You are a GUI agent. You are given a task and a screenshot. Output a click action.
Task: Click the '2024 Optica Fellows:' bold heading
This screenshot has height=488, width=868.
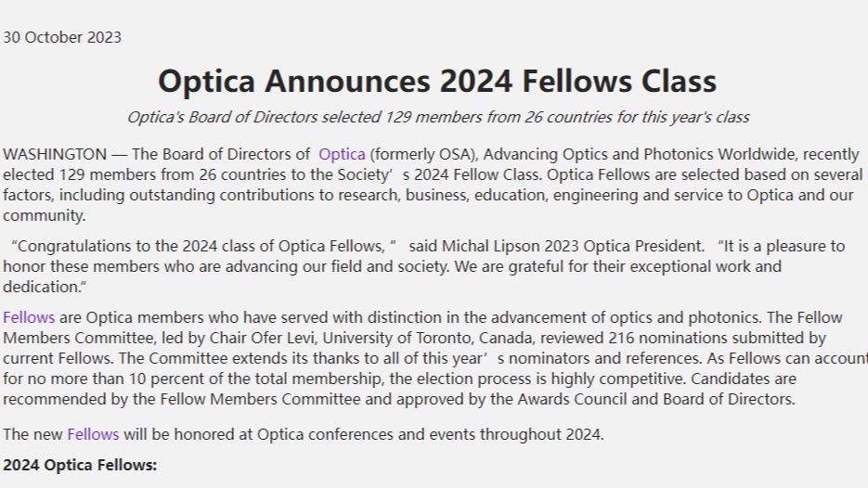80,466
